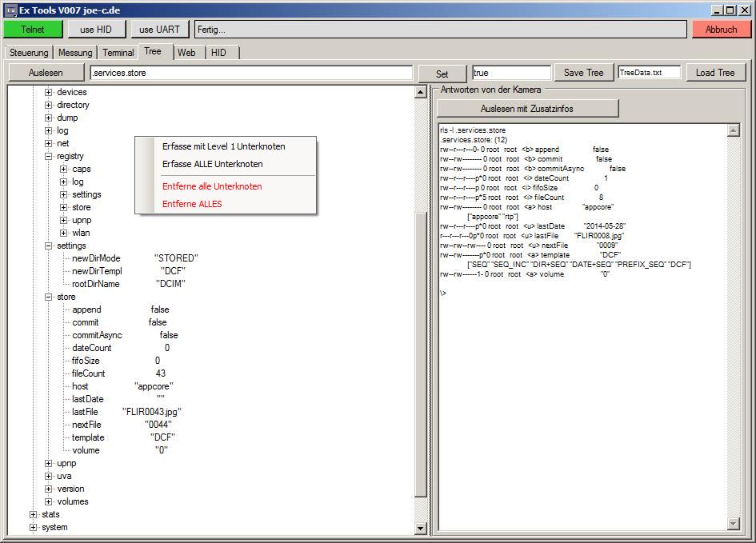Viewport: 756px width, 543px height.
Task: Click the green Telnet button
Action: [x=33, y=29]
